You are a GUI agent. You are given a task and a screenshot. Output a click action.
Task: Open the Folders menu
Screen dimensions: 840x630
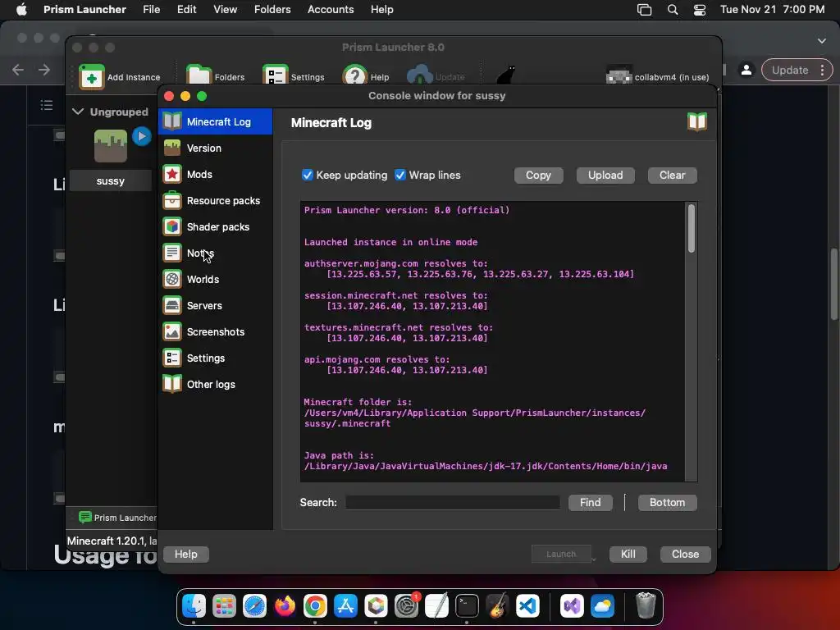pyautogui.click(x=272, y=9)
